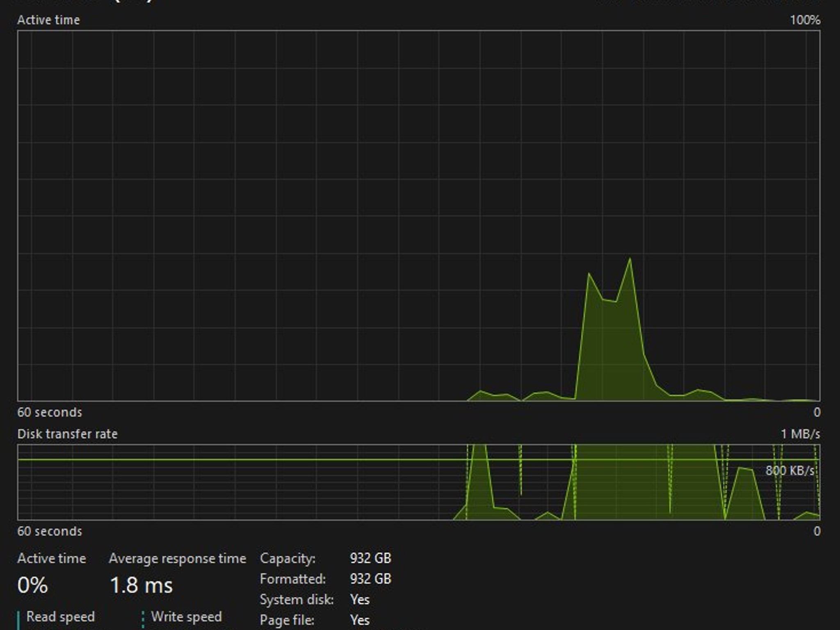The image size is (840, 630).
Task: Click the 100% label above the graph
Action: point(805,20)
